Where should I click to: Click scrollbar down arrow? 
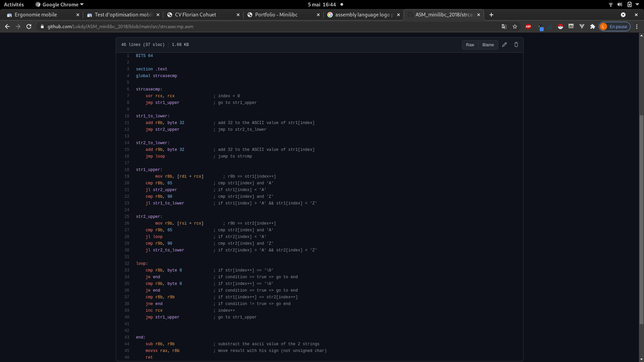coord(641,360)
